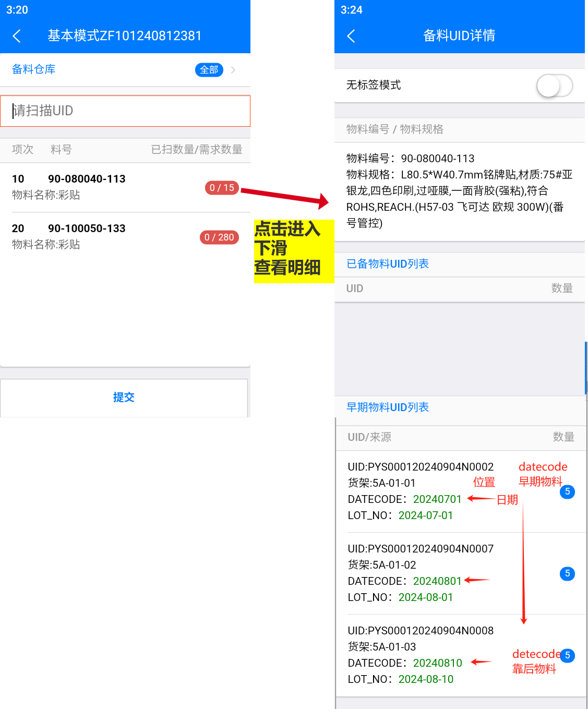Image resolution: width=588 pixels, height=709 pixels.
Task: Tap quantity badge 5 for shelf 5A-01-02
Action: tap(567, 573)
